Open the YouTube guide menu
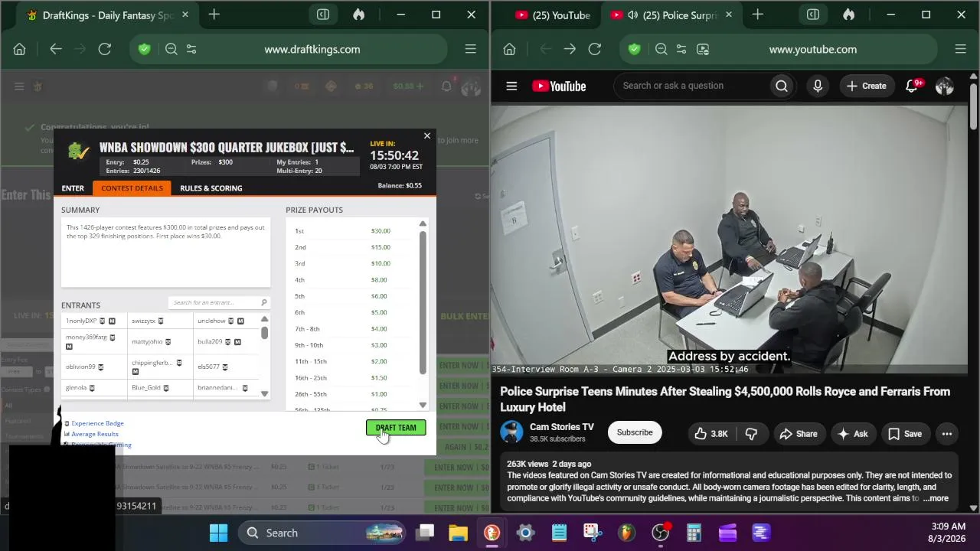Image resolution: width=980 pixels, height=551 pixels. (511, 86)
